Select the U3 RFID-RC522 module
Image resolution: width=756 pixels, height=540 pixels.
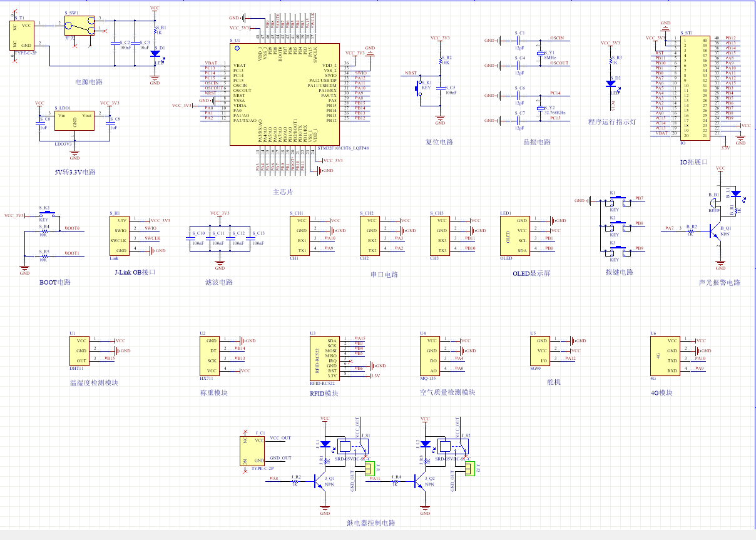[325, 359]
